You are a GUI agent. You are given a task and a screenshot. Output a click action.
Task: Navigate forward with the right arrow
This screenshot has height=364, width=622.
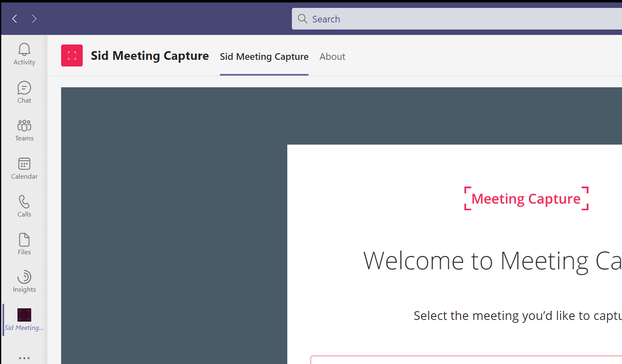34,19
